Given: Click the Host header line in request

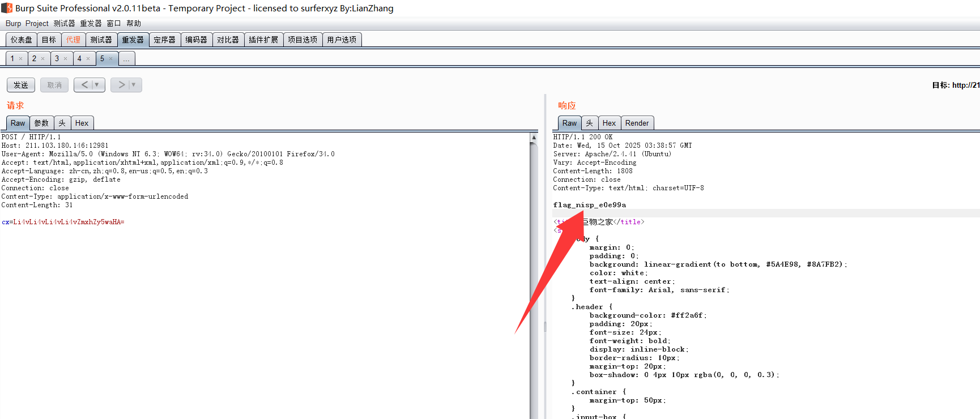Looking at the screenshot, I should (55, 146).
